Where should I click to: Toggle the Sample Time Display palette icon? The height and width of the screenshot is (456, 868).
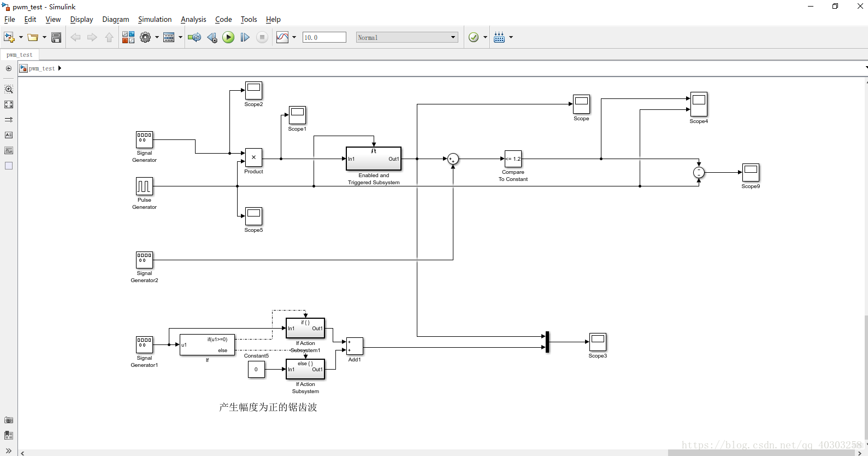click(x=9, y=120)
